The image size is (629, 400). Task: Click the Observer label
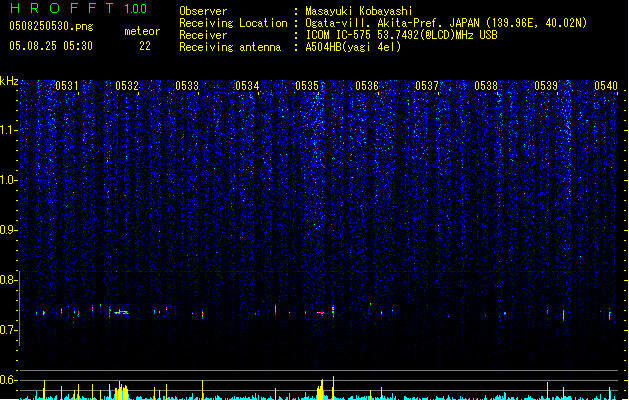click(203, 11)
